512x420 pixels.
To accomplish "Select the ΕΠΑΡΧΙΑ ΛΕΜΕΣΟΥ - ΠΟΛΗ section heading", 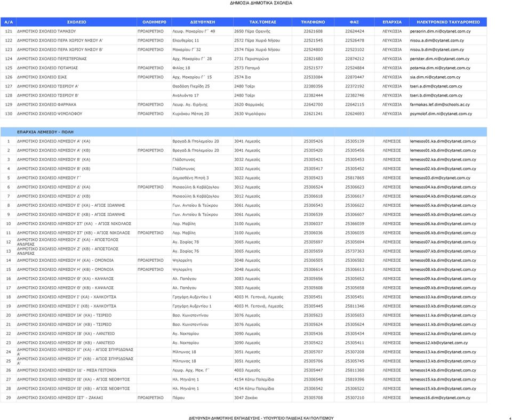I will pyautogui.click(x=45, y=132).
